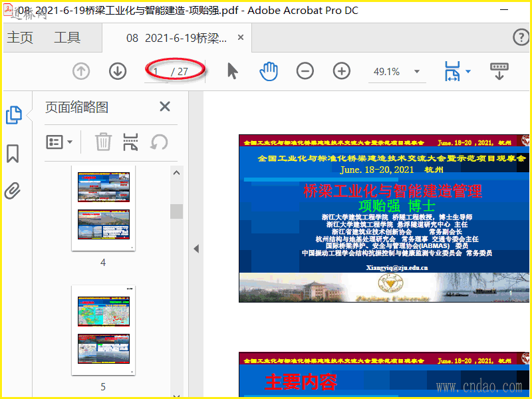The height and width of the screenshot is (399, 532).
Task: Open thumbnail options menu icon
Action: pos(59,142)
